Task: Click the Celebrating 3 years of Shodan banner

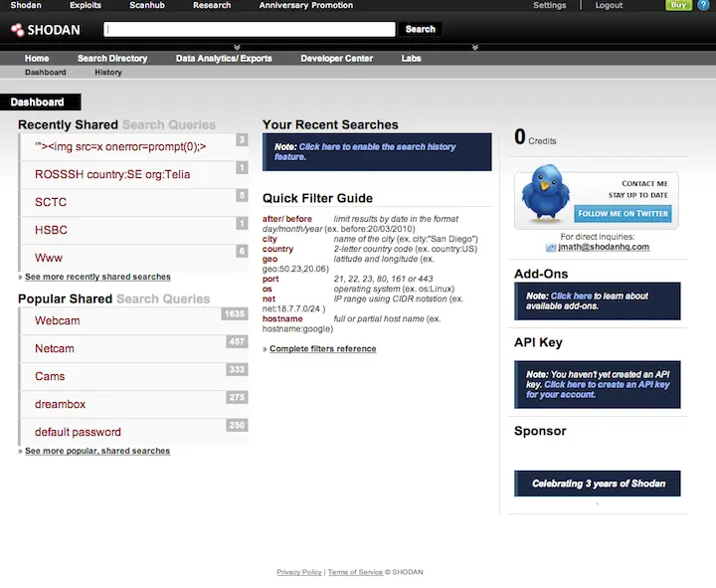Action: pyautogui.click(x=598, y=484)
